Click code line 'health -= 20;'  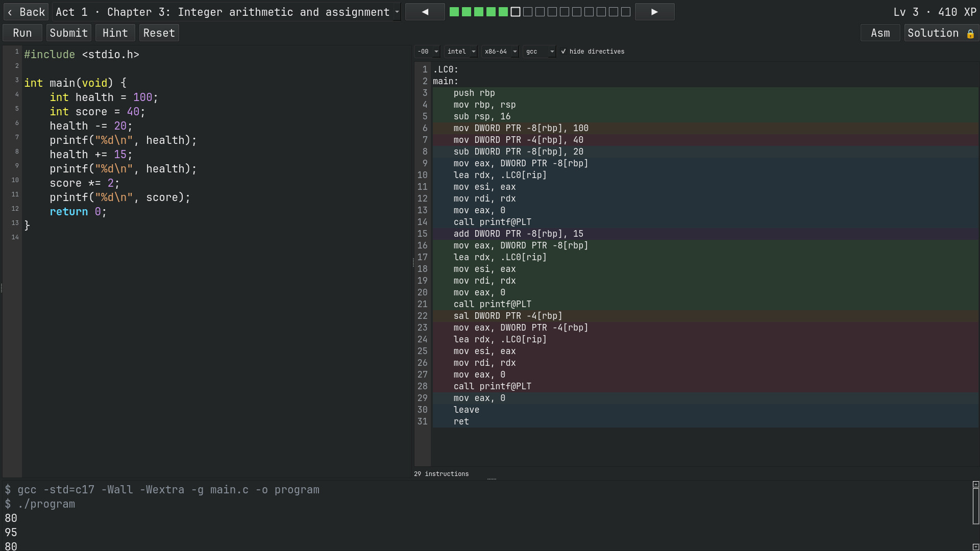91,126
